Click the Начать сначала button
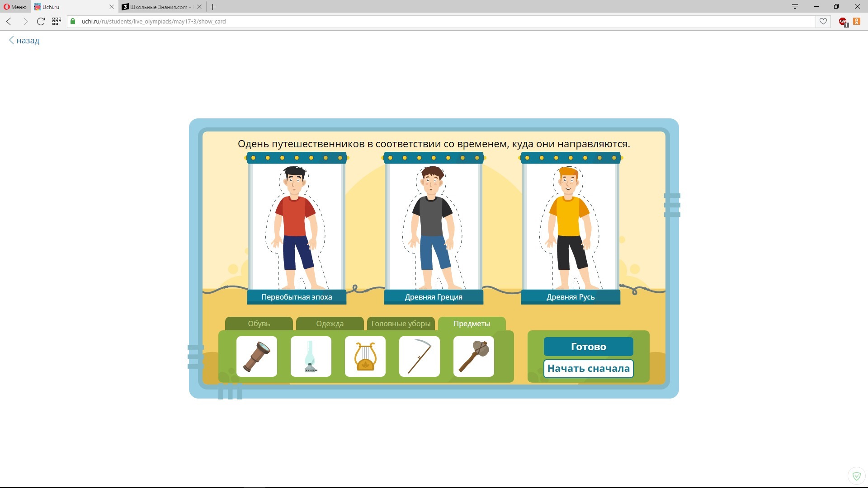 click(588, 368)
